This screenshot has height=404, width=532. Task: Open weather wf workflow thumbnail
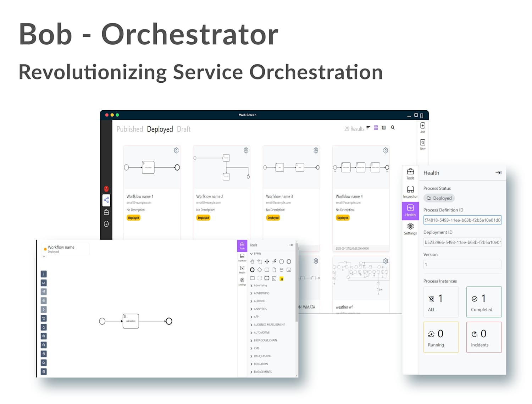pyautogui.click(x=361, y=278)
